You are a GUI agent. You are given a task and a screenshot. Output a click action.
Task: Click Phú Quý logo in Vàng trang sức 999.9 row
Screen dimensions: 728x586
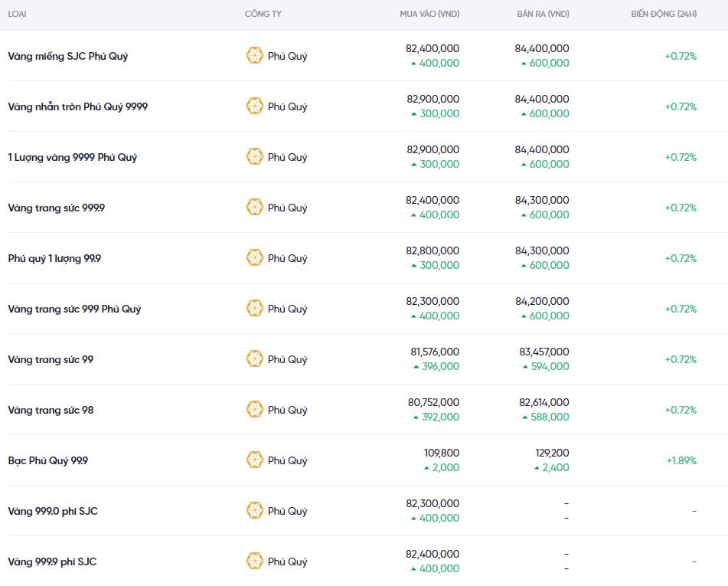pos(254,208)
